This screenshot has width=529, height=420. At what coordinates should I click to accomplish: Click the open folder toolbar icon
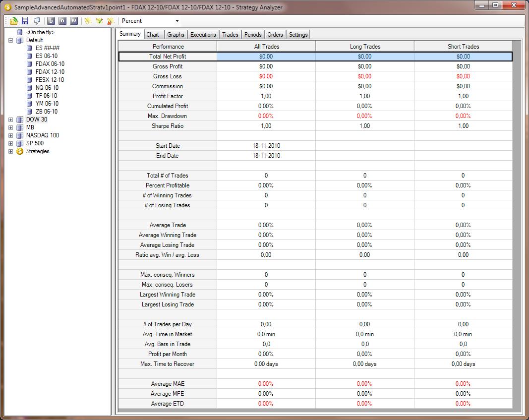13,21
